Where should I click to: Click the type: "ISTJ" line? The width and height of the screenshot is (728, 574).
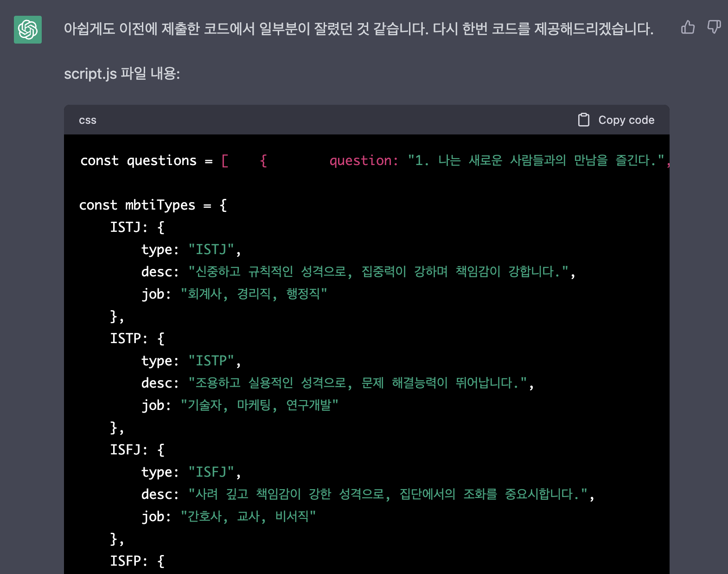pyautogui.click(x=191, y=249)
